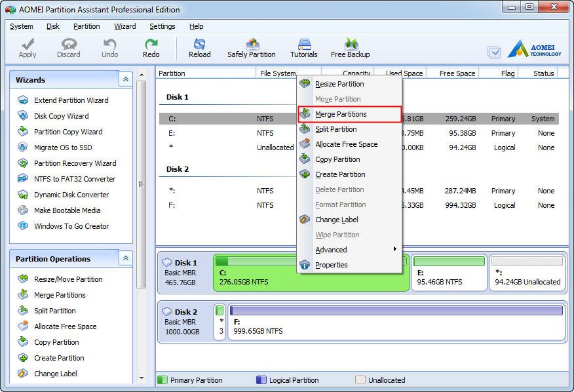Click the Disk Copy Wizard icon

pyautogui.click(x=23, y=116)
